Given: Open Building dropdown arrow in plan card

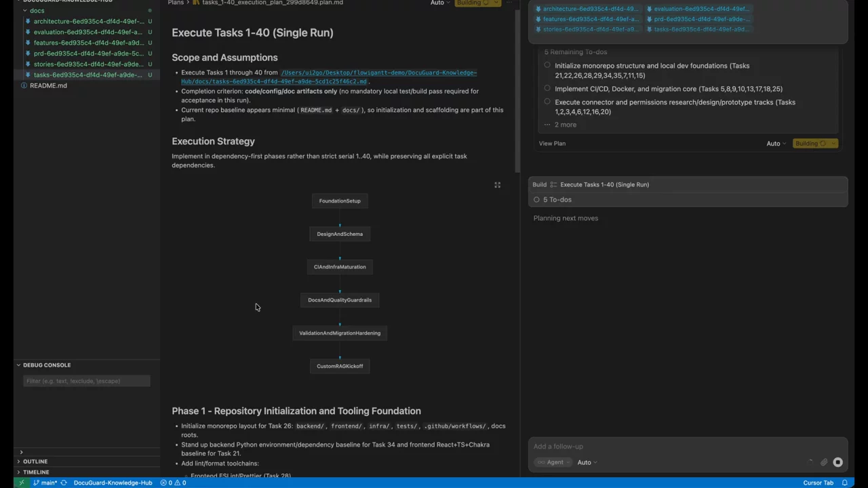Looking at the screenshot, I should (x=833, y=143).
